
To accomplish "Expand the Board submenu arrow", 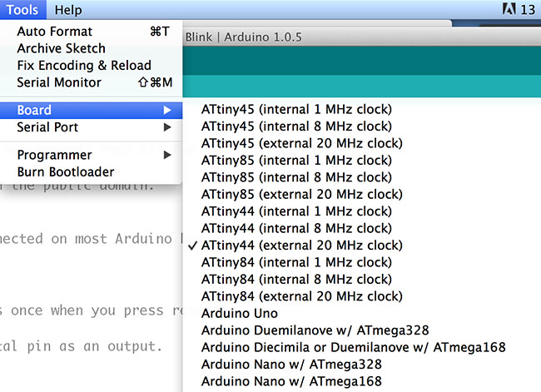I will coord(167,110).
